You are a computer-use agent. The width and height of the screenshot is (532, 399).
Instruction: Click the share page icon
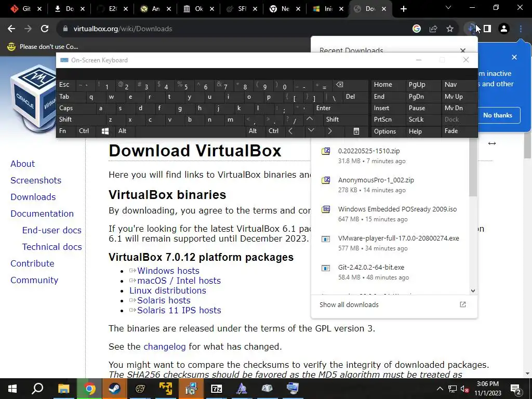click(x=433, y=29)
